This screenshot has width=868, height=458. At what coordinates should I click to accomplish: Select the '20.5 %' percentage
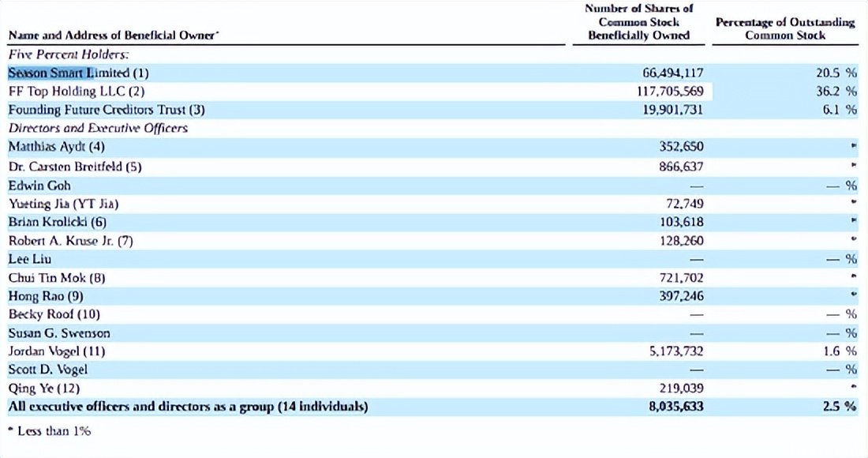click(836, 73)
